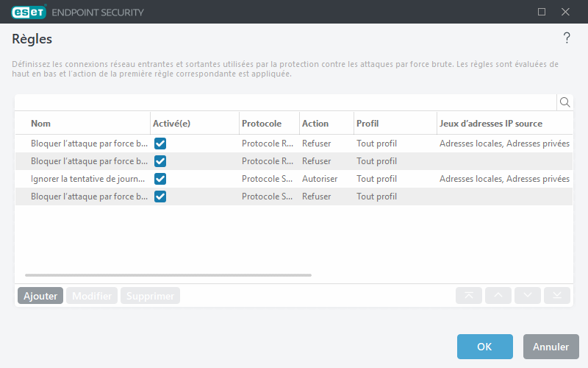Image resolution: width=588 pixels, height=368 pixels.
Task: Open the help question mark
Action: pos(567,38)
